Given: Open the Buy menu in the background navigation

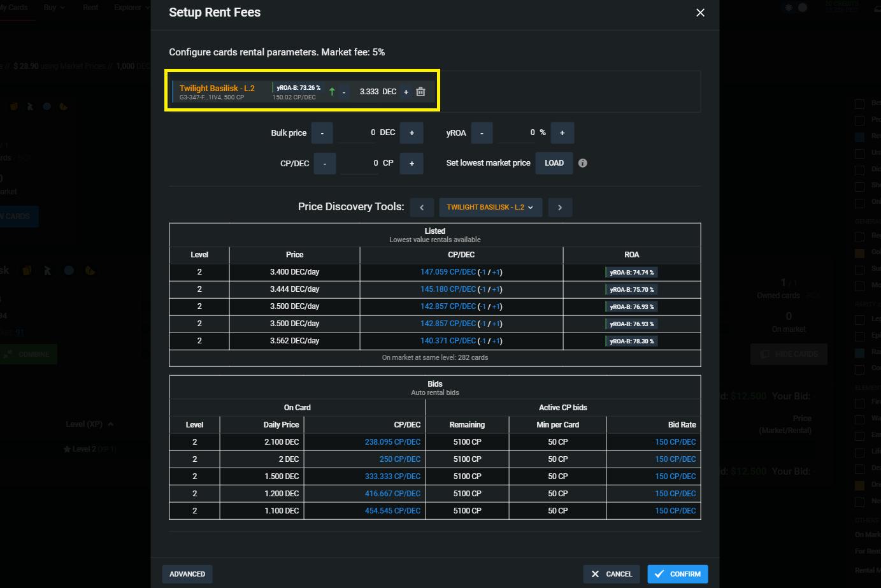Looking at the screenshot, I should coord(54,8).
